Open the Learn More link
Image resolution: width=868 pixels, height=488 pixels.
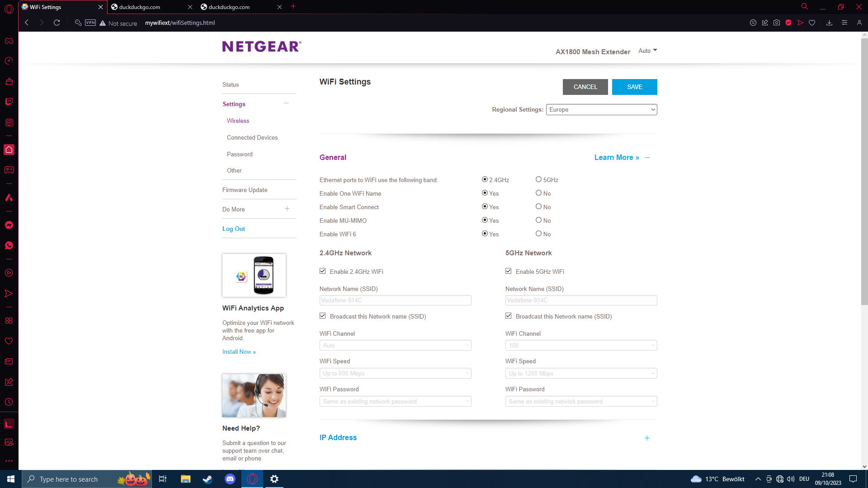point(616,157)
